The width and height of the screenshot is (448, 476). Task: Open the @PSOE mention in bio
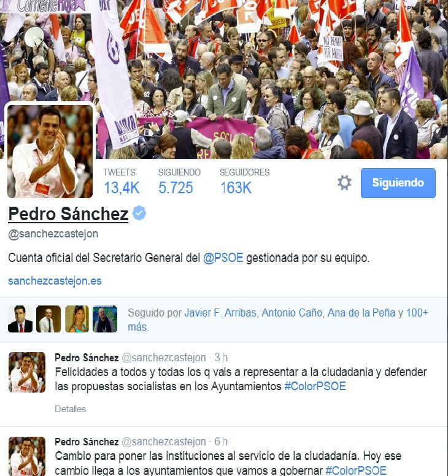[x=223, y=258]
